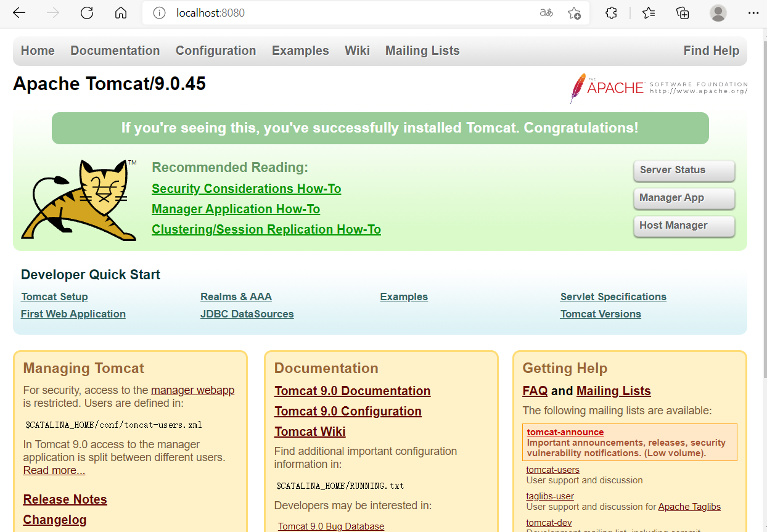Click the $CATALINA_HOME/conf/tomcat-users.xml path text
The width and height of the screenshot is (767, 532).
[113, 425]
